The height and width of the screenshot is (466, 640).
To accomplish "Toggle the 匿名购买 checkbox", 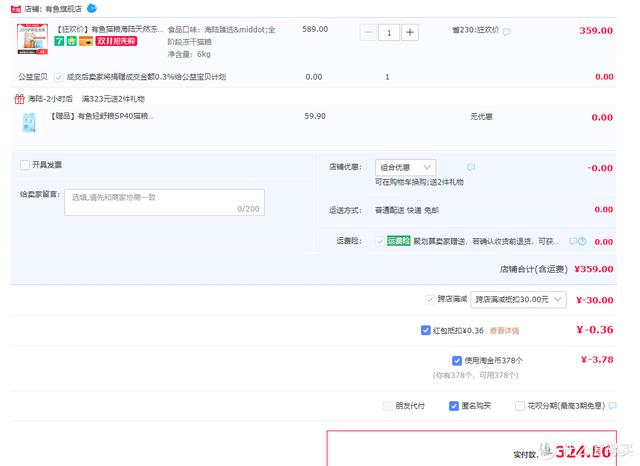I will click(x=455, y=406).
